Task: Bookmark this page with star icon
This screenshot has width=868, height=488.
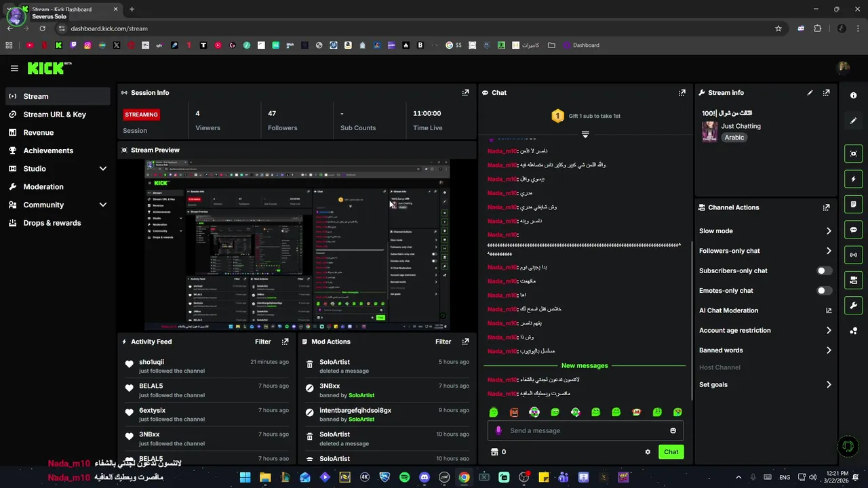Action: click(x=778, y=28)
